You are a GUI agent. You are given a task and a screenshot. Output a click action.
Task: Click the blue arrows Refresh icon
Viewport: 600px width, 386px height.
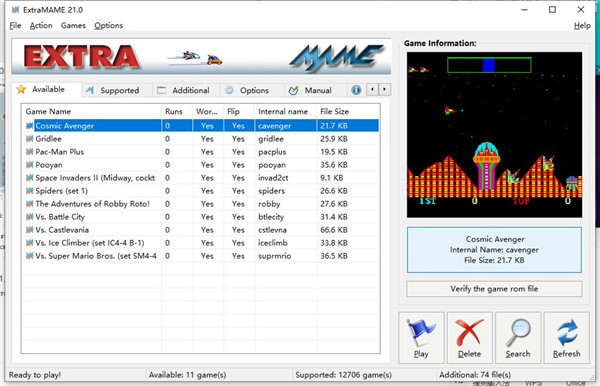coord(567,332)
